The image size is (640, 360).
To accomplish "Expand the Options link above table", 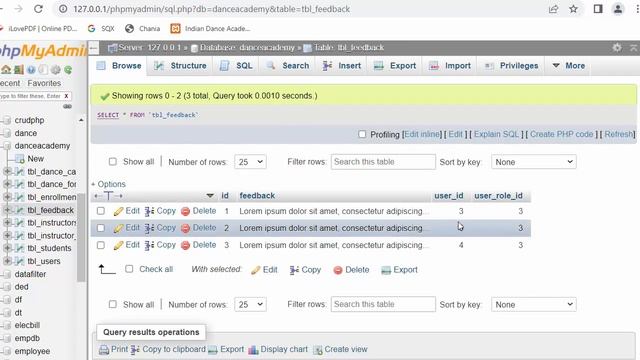I will [x=109, y=184].
